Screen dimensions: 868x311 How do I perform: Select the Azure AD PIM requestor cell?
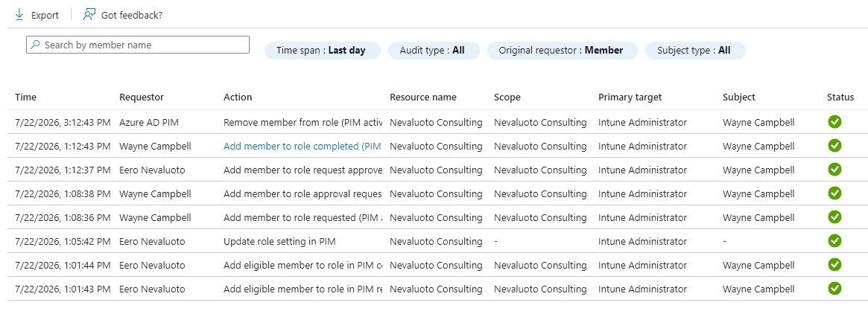(x=149, y=123)
